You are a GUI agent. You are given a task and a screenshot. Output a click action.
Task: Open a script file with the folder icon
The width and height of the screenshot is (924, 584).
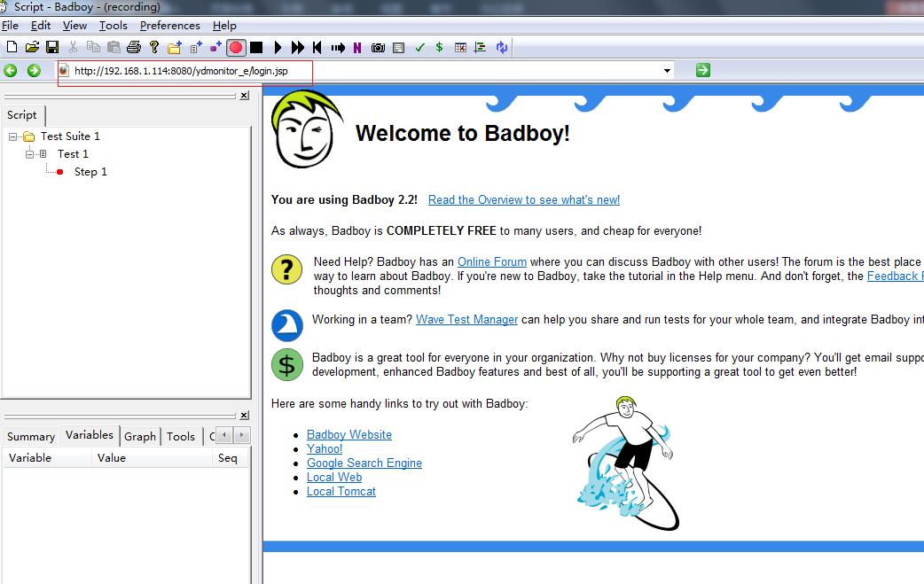point(33,47)
